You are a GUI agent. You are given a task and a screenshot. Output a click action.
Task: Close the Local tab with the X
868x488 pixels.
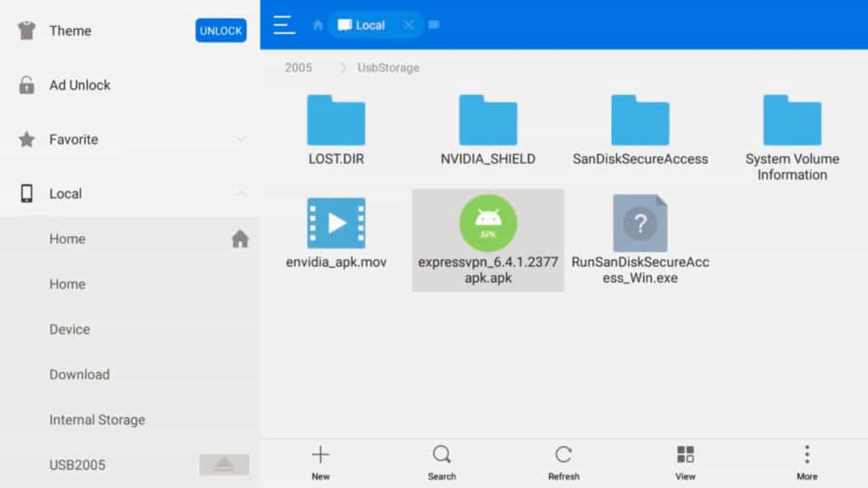[409, 25]
